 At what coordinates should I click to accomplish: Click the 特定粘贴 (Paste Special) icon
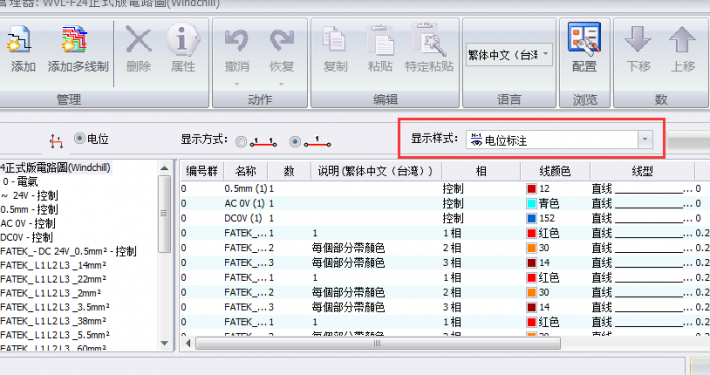428,40
